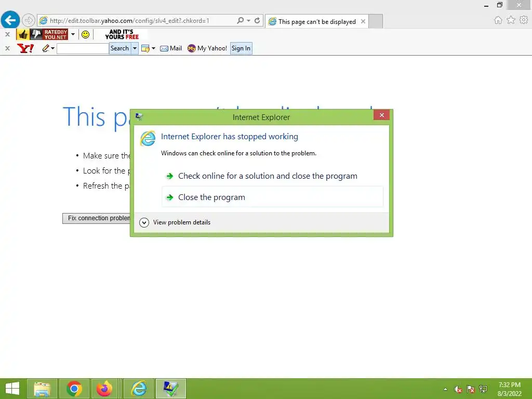532x399 pixels.
Task: Click the address bar search magnifier icon
Action: click(240, 20)
